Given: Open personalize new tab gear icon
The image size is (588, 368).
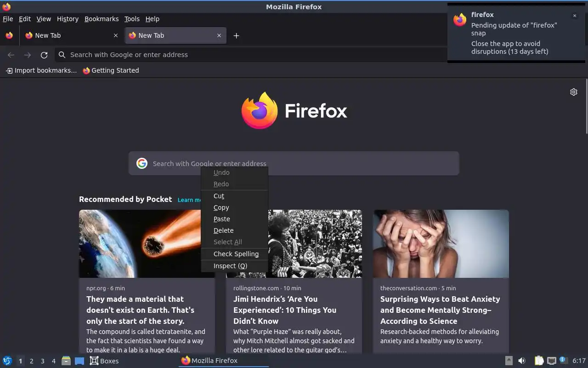Looking at the screenshot, I should click(x=574, y=92).
